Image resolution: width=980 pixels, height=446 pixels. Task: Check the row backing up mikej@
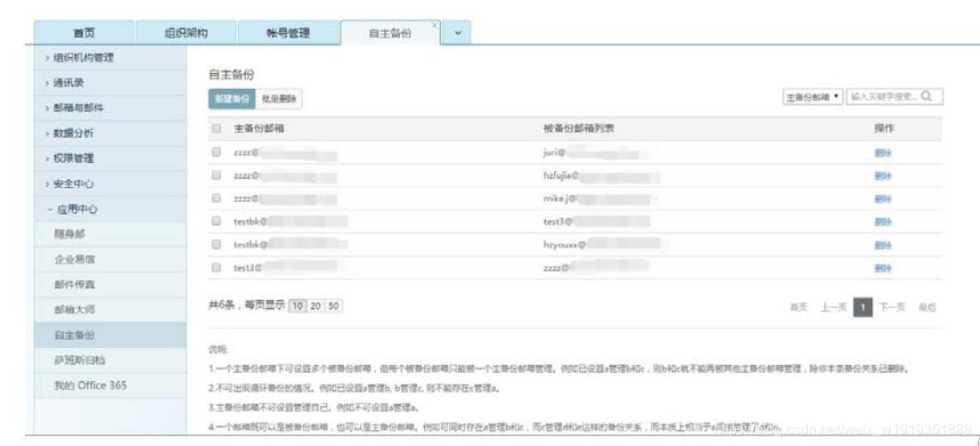click(216, 199)
